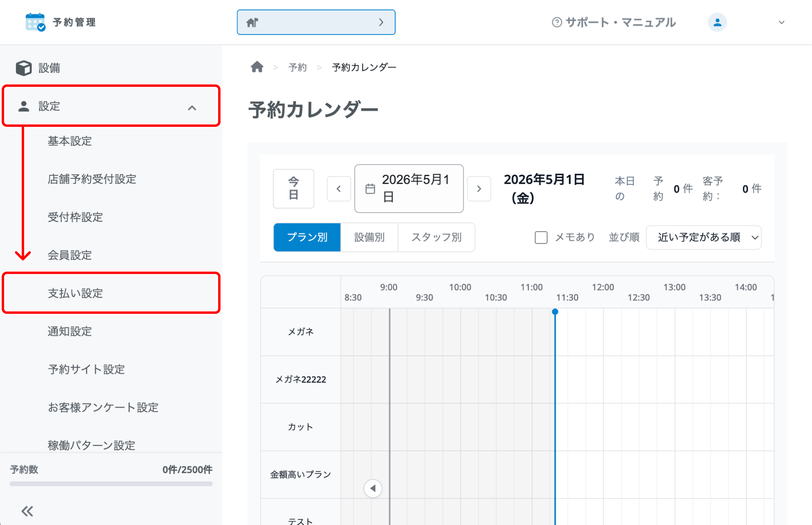Collapse sidebar with double chevron icon
Viewport: 812px width, 525px height.
point(27,511)
